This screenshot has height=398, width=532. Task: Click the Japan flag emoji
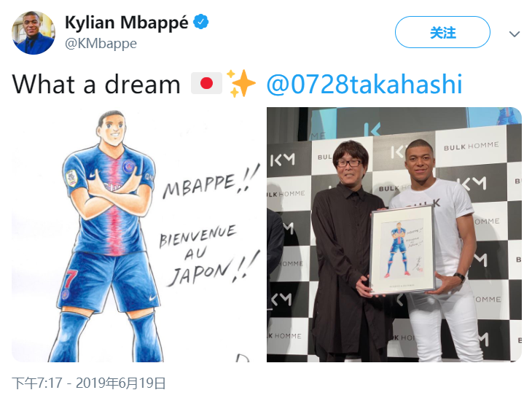(x=206, y=84)
